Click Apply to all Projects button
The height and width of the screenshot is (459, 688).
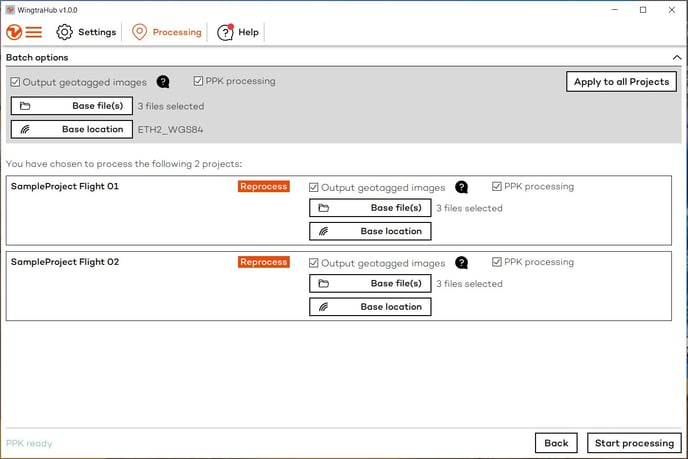[621, 82]
